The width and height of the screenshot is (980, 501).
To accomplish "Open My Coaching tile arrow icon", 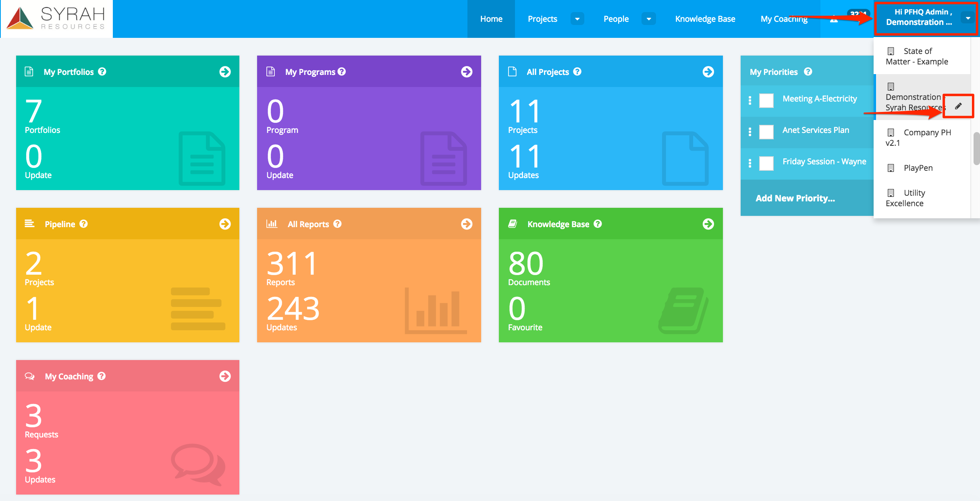I will [x=225, y=376].
